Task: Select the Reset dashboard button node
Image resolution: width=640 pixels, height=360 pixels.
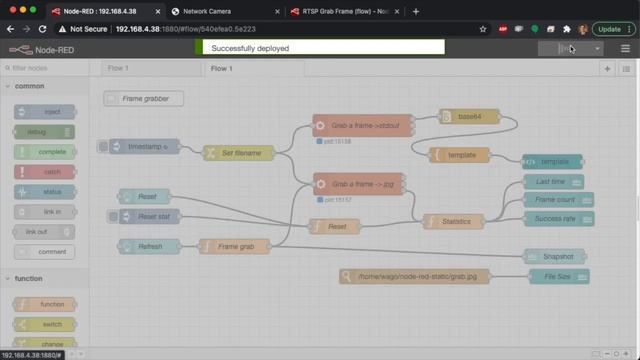Action: coord(144,197)
